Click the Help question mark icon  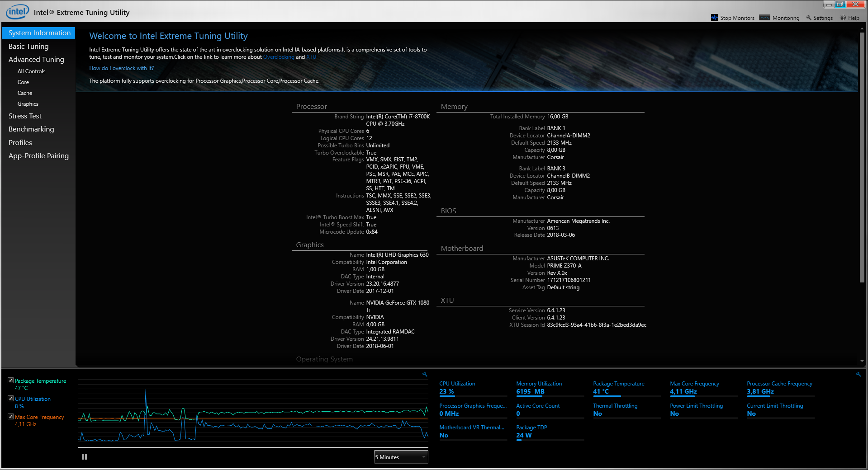843,18
